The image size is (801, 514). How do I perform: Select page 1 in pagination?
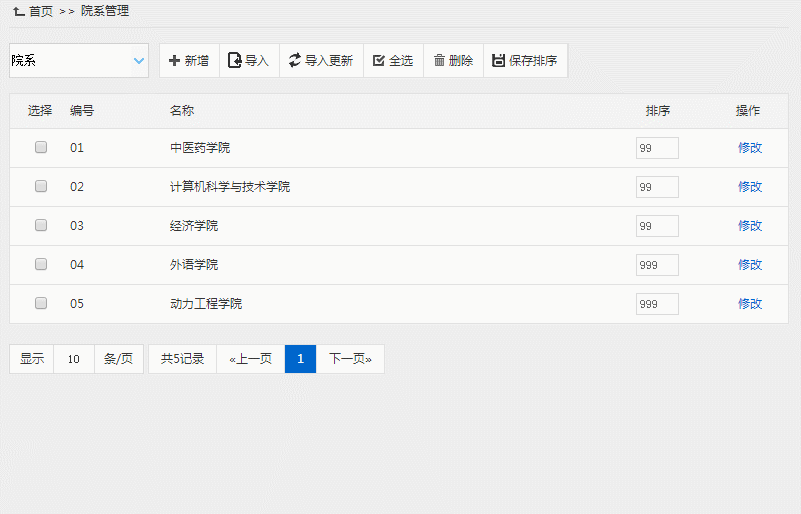300,359
